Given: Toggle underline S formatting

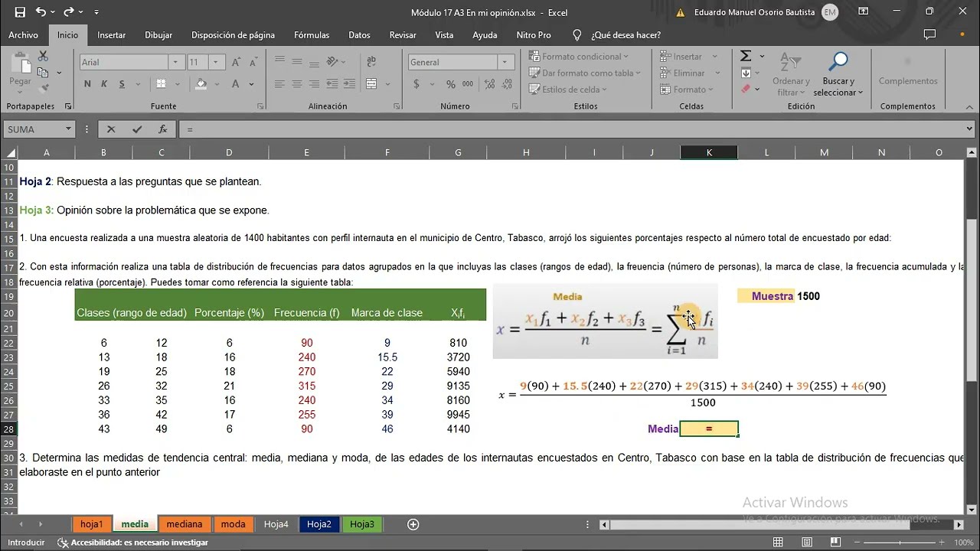Looking at the screenshot, I should pos(121,84).
